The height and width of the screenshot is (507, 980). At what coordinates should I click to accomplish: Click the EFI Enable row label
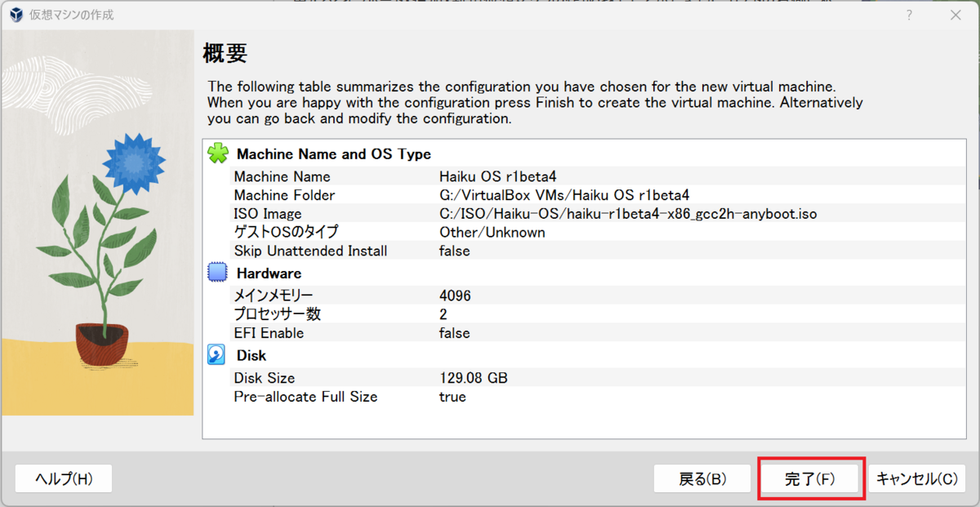pyautogui.click(x=269, y=333)
